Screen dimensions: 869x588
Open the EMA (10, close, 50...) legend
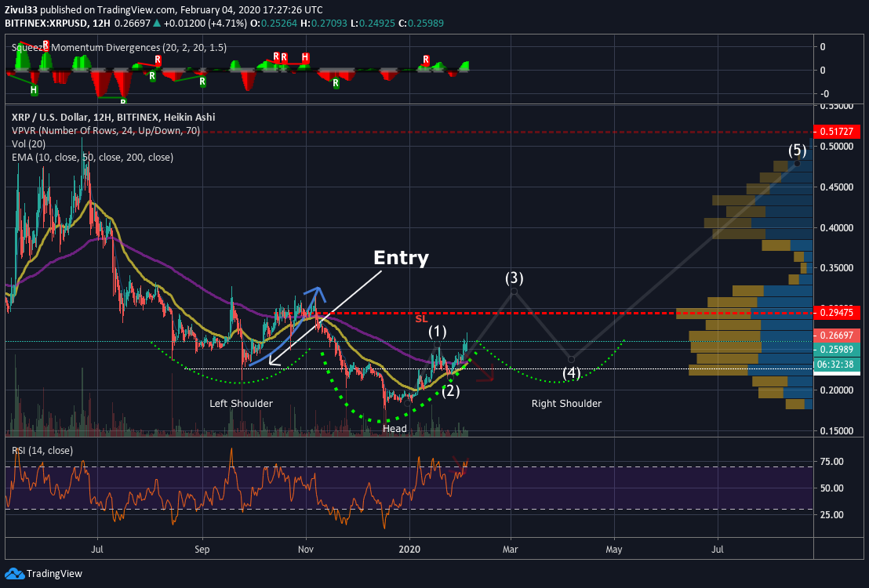pos(93,158)
